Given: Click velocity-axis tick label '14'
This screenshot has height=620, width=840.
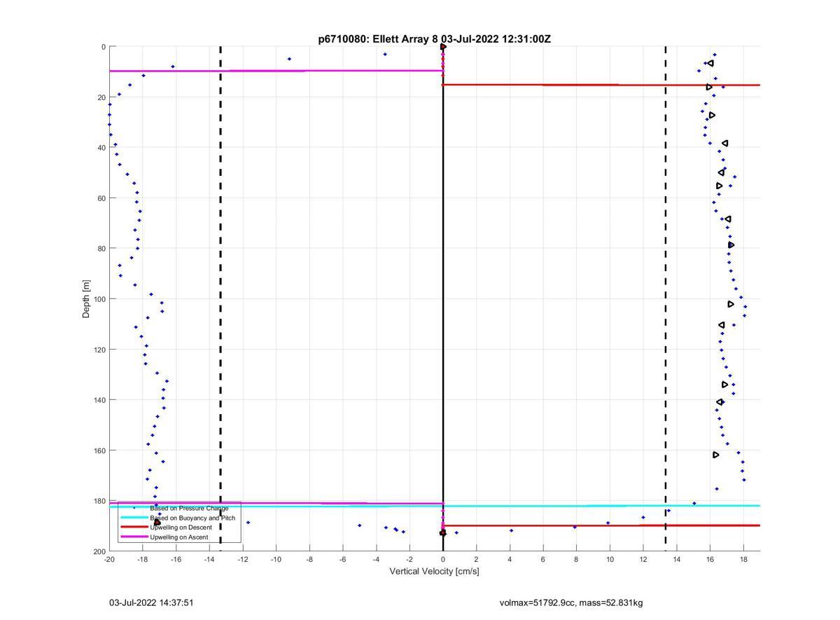Looking at the screenshot, I should click(x=676, y=560).
